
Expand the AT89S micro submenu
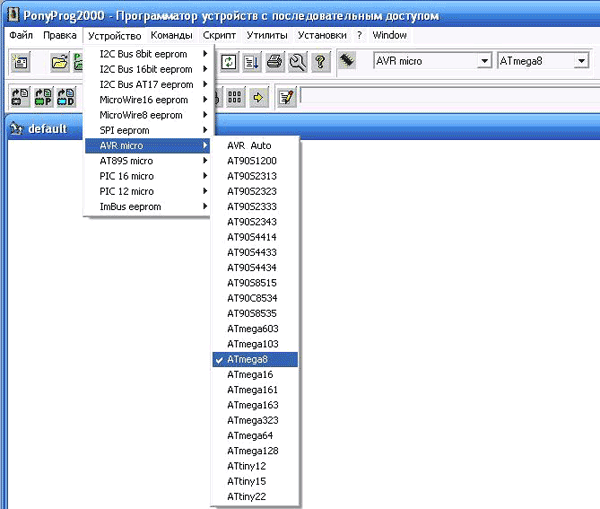[x=147, y=161]
